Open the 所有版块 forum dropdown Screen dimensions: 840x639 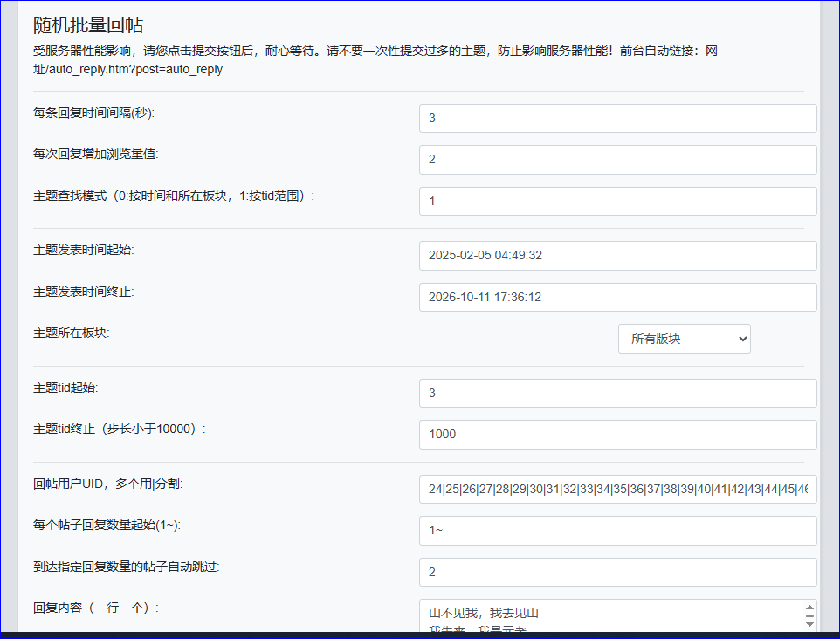684,339
